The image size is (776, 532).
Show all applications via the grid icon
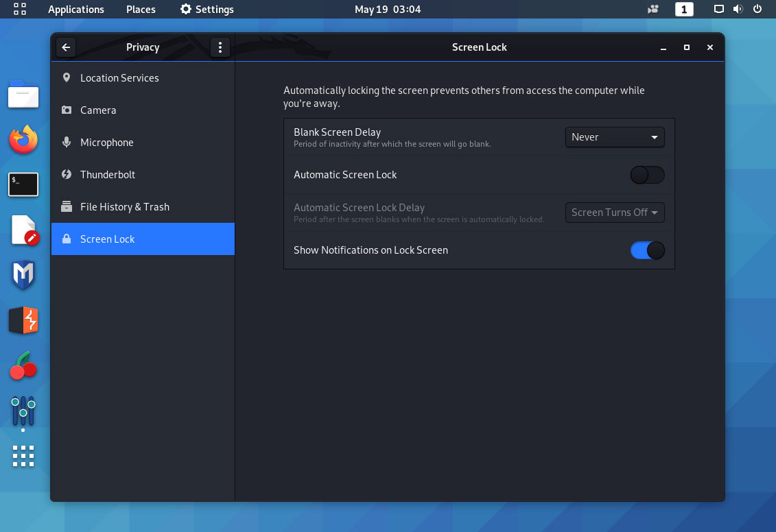point(23,456)
